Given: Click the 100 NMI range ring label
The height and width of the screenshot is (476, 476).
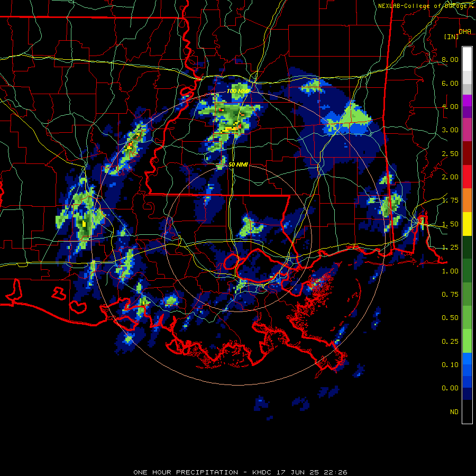Looking at the screenshot, I should coord(237,91).
